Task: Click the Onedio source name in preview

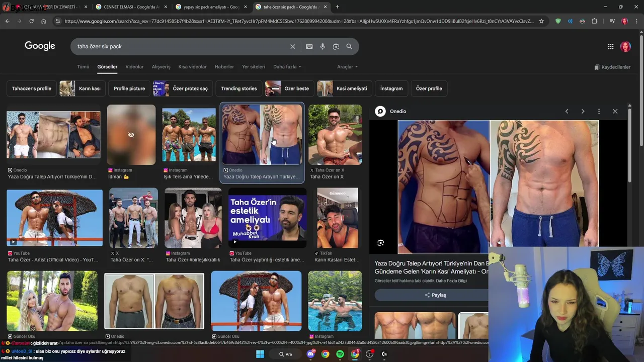Action: coord(398,111)
